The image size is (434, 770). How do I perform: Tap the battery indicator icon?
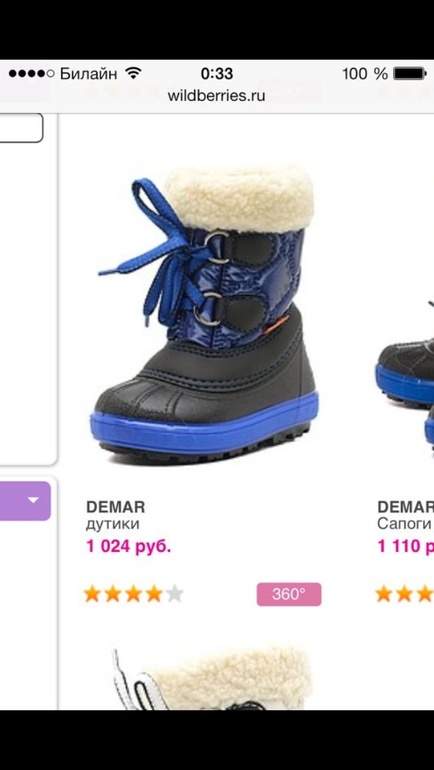410,74
